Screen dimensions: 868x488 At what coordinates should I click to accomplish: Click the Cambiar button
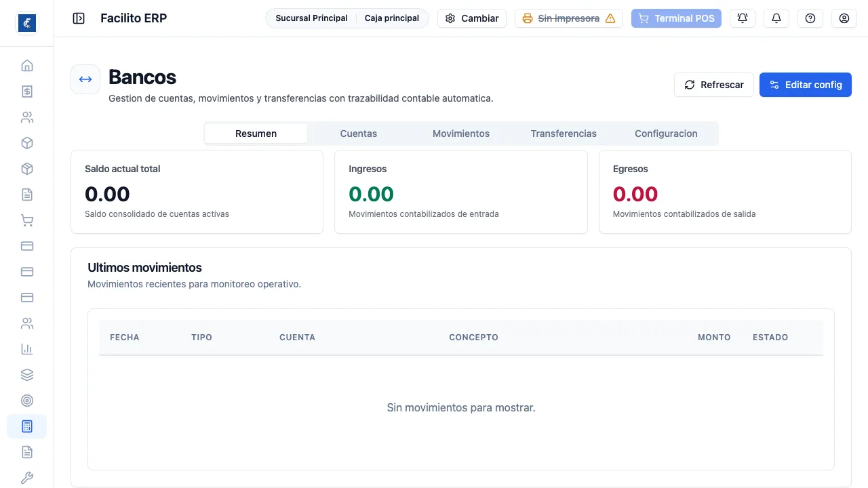pos(472,18)
